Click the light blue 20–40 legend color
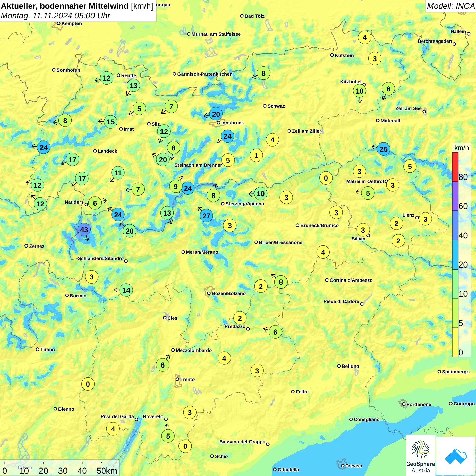Viewport: 476px width, 476px height. [x=455, y=255]
